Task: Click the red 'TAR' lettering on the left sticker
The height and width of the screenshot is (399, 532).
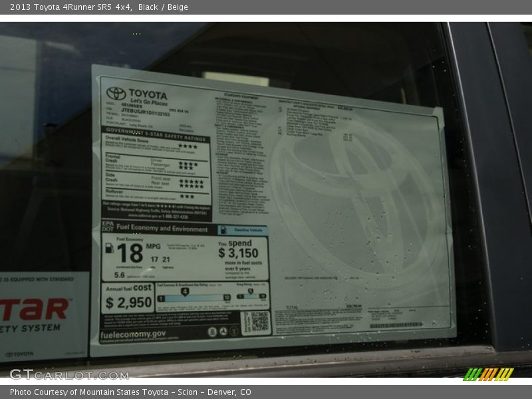Action: point(35,309)
